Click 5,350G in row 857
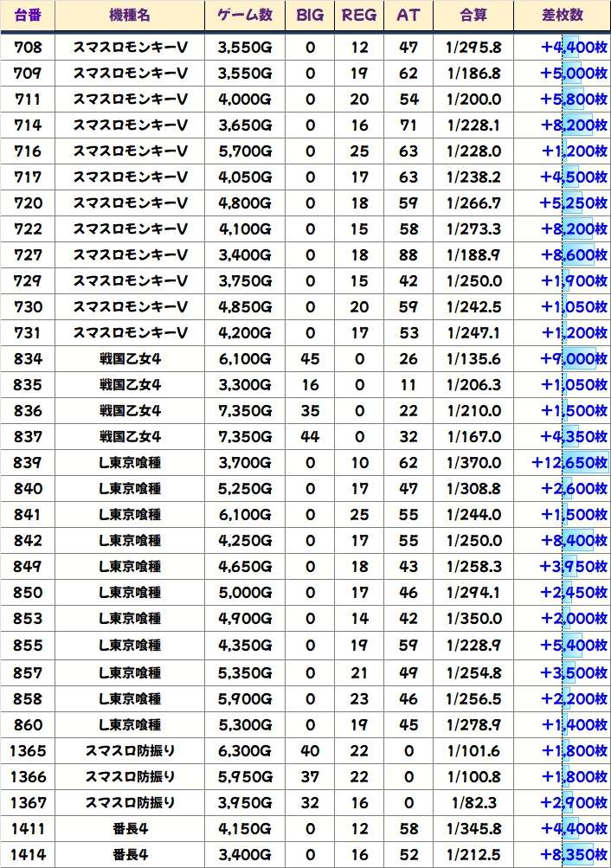 coord(245,673)
